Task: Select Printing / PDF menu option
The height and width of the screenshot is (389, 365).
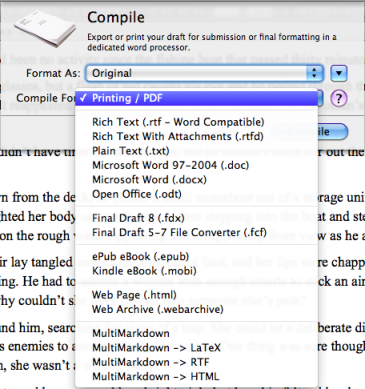Action: (x=197, y=98)
